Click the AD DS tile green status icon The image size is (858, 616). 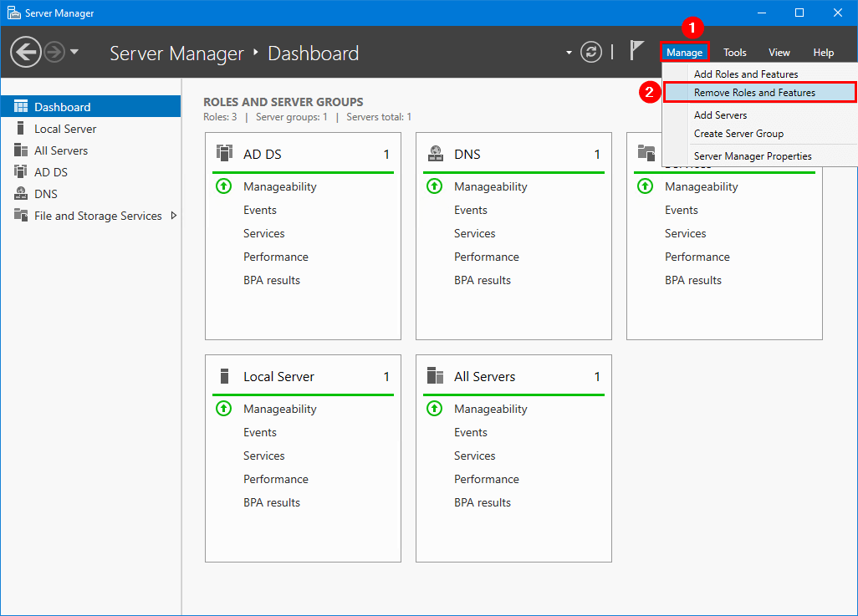[223, 186]
